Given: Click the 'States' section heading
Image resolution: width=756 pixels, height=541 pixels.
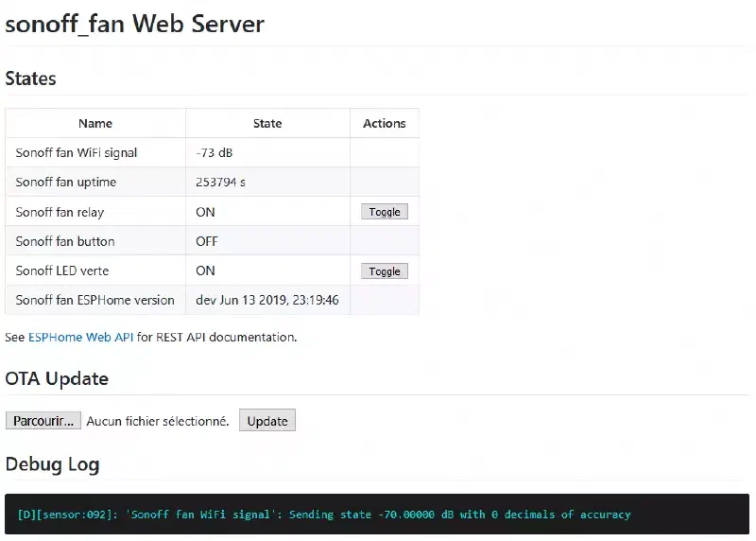Looking at the screenshot, I should click(x=30, y=79).
